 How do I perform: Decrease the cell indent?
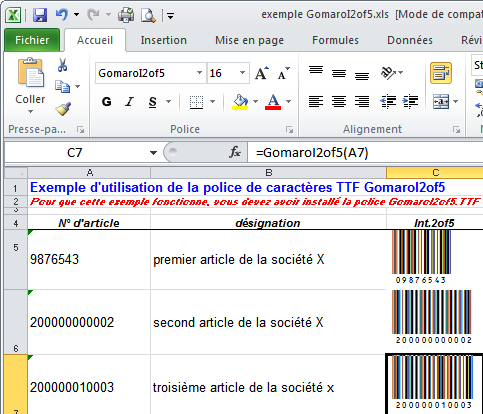(x=388, y=101)
